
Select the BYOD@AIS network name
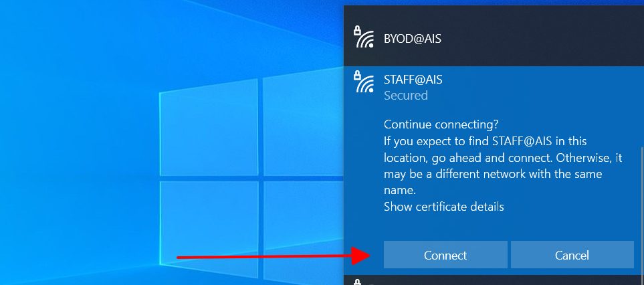[x=413, y=39]
